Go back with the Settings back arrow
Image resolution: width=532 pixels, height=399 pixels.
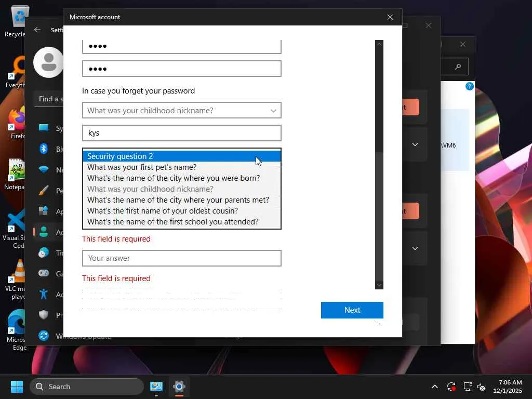(x=37, y=30)
